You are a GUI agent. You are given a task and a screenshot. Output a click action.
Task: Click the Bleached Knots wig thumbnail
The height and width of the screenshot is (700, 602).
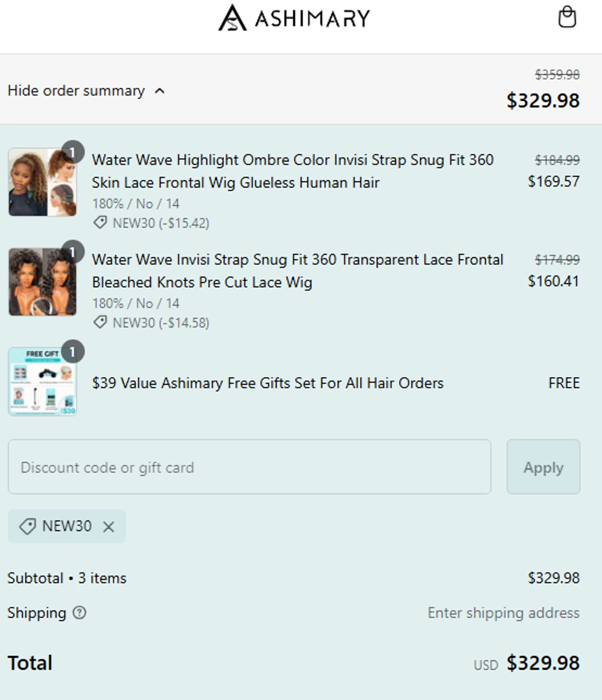[x=42, y=282]
